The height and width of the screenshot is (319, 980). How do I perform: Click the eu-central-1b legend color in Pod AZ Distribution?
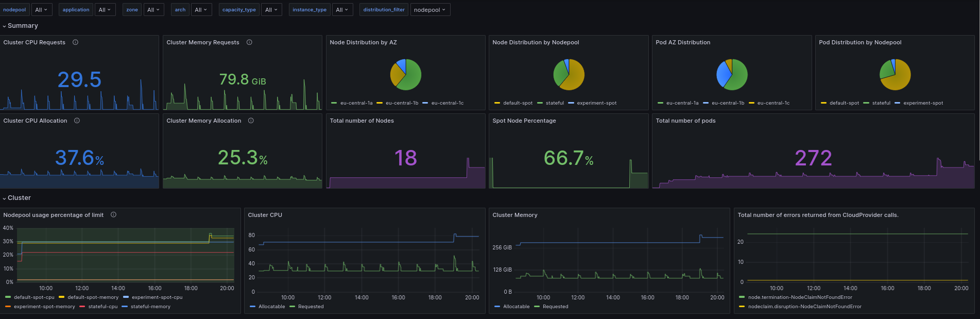(706, 103)
